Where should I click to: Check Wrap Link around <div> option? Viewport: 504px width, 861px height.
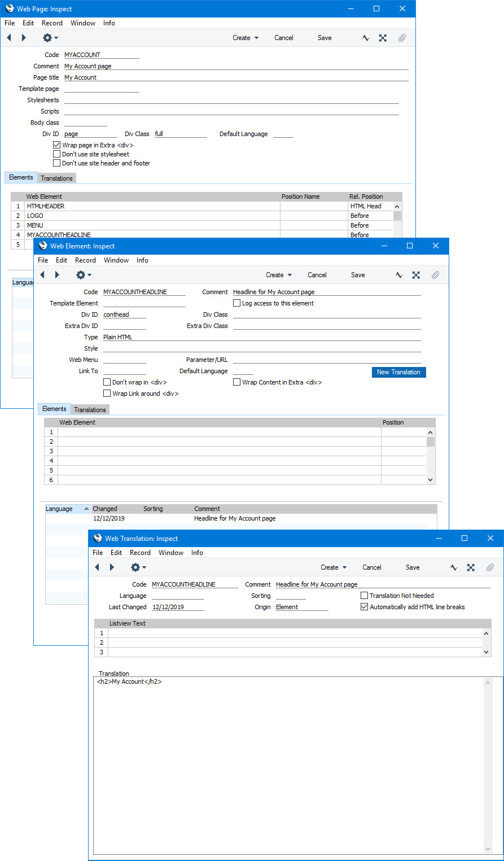point(107,394)
